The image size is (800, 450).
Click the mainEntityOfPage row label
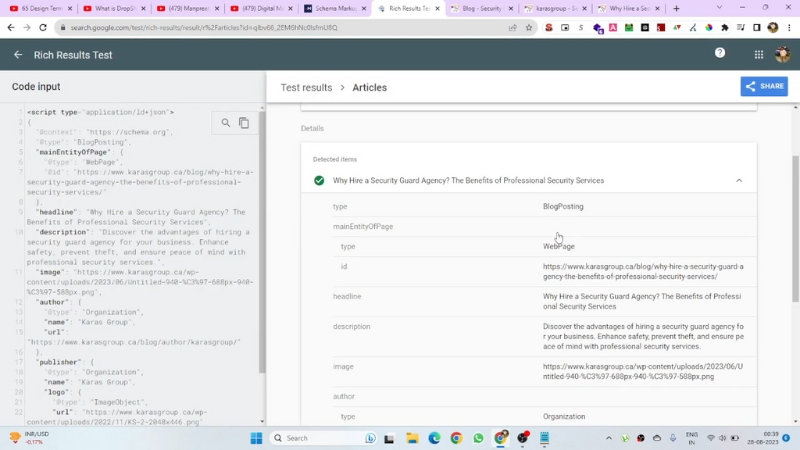[x=363, y=227]
